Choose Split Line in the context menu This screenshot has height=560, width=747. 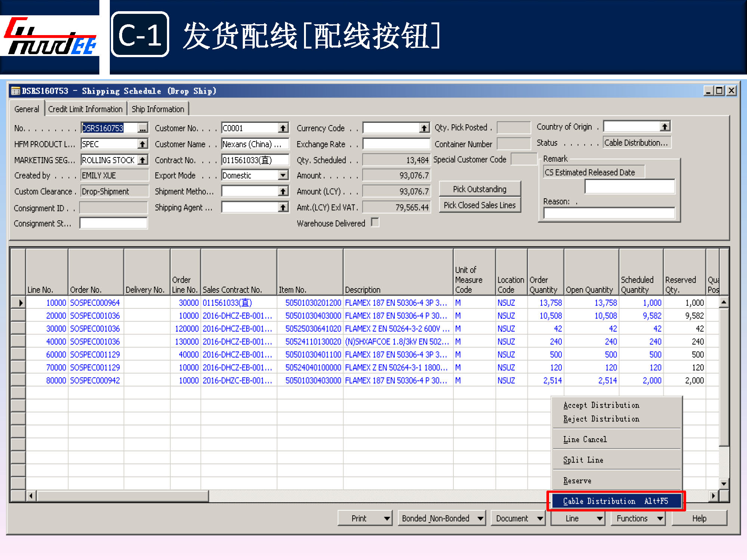pyautogui.click(x=583, y=460)
